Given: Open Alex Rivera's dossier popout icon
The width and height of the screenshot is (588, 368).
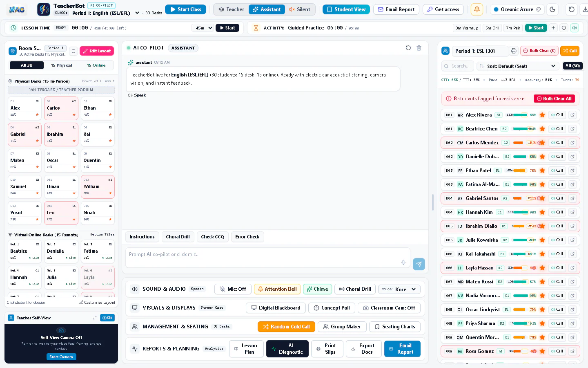Looking at the screenshot, I should coord(572,115).
